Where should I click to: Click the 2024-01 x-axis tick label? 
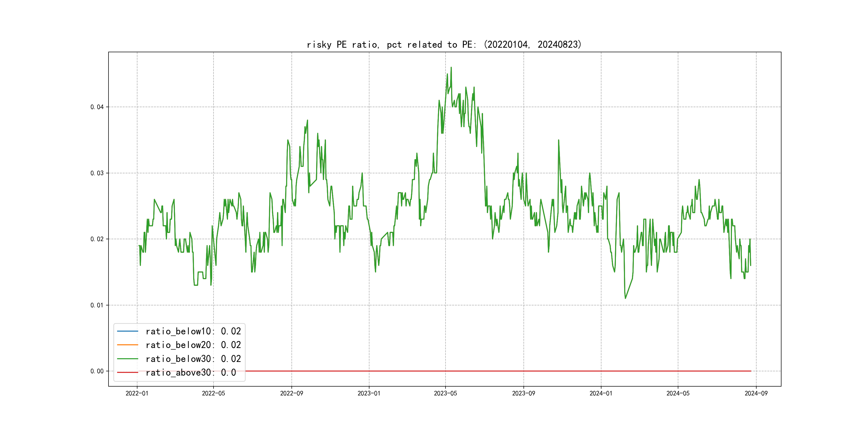(601, 393)
